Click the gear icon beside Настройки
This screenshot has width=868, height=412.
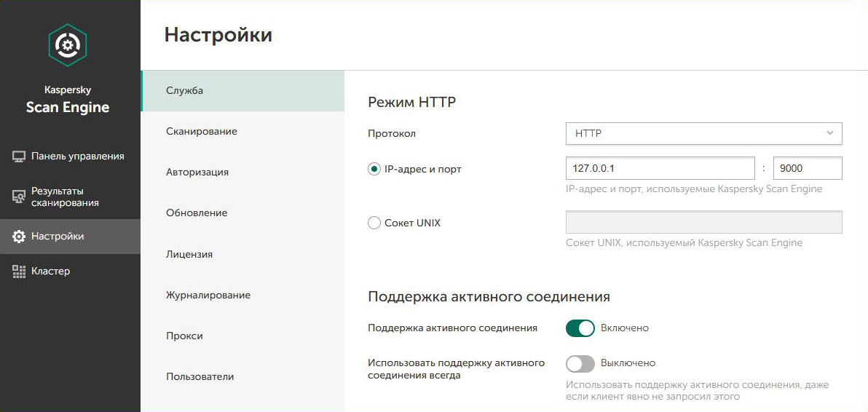point(19,237)
